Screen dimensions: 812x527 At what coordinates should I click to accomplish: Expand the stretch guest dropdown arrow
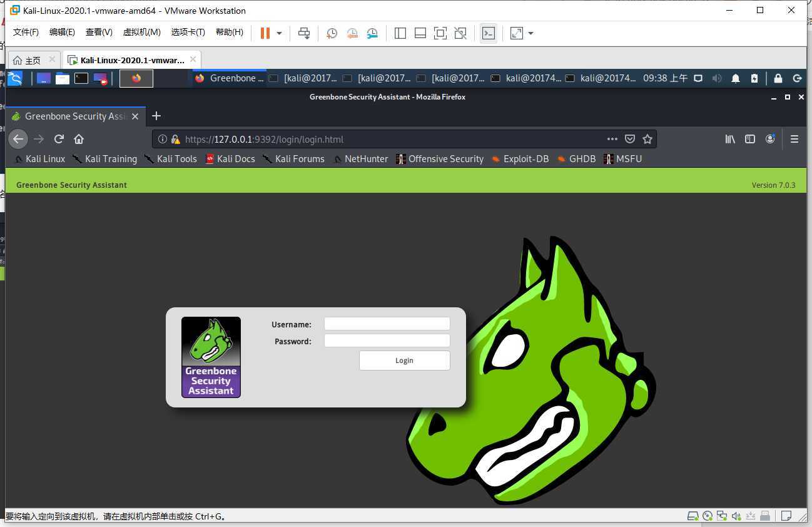coord(530,33)
